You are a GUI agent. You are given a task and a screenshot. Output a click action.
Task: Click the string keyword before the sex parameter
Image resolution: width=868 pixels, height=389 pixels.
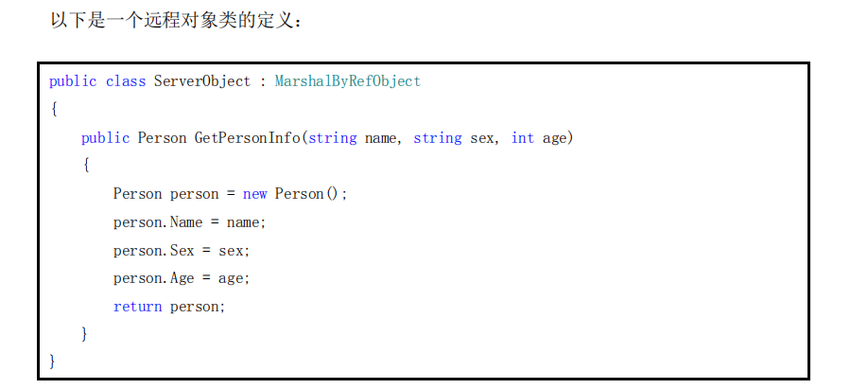(437, 138)
